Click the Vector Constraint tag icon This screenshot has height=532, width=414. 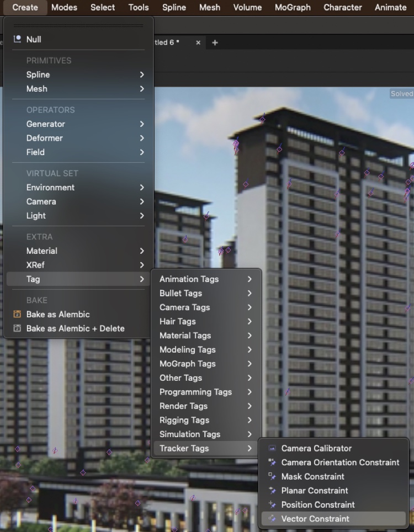coord(272,519)
